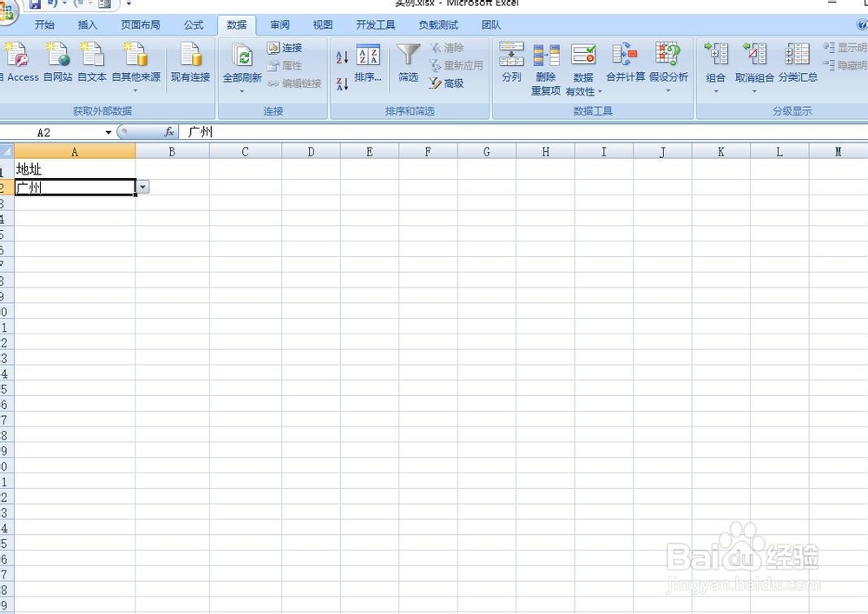This screenshot has height=614, width=868.
Task: Click the A2 Name Box field
Action: tap(53, 132)
